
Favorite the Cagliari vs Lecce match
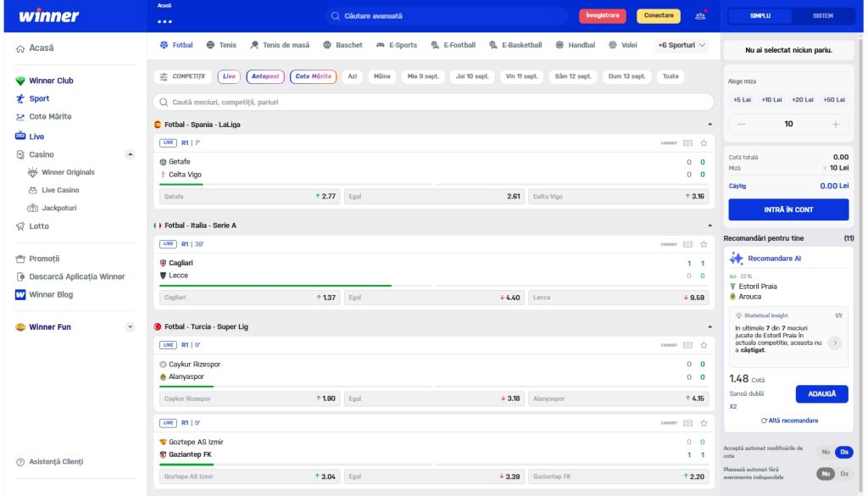click(x=704, y=244)
